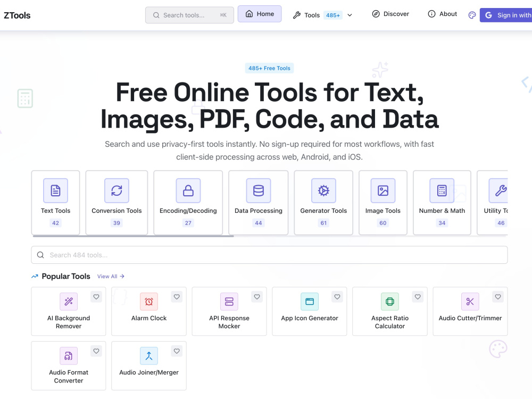Open the Conversion Tools category icon
Image resolution: width=532 pixels, height=399 pixels.
coord(117,190)
